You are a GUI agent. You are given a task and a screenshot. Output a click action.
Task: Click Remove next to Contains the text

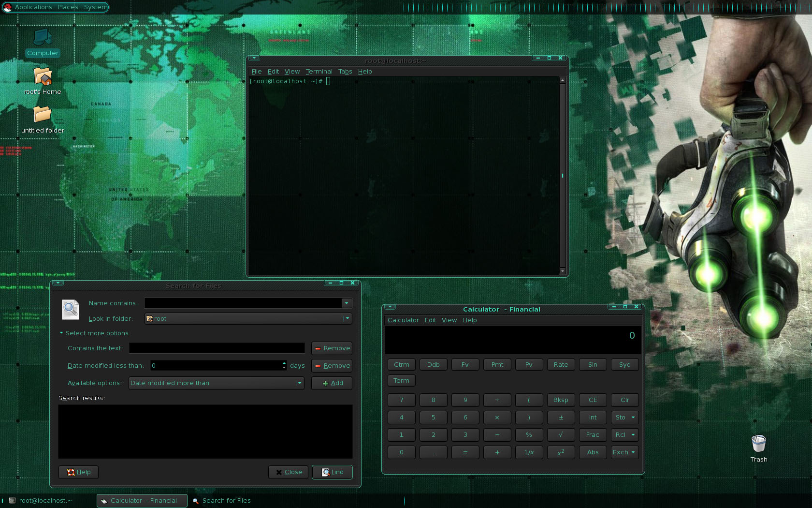point(332,348)
